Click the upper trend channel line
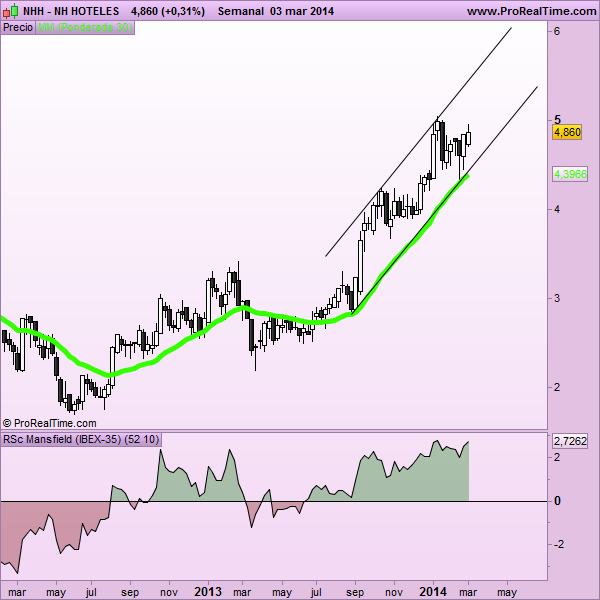 419,142
